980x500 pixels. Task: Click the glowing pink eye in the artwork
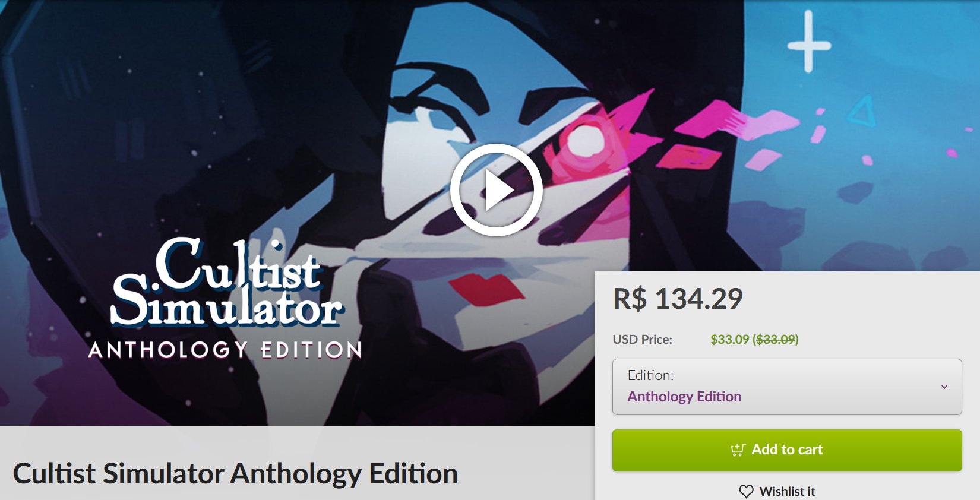point(585,141)
